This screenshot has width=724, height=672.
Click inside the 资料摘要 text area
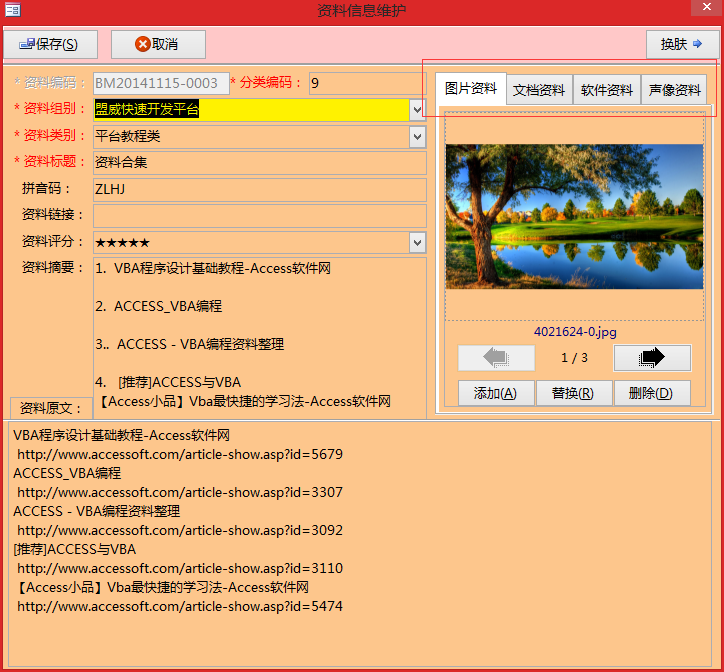coord(259,338)
